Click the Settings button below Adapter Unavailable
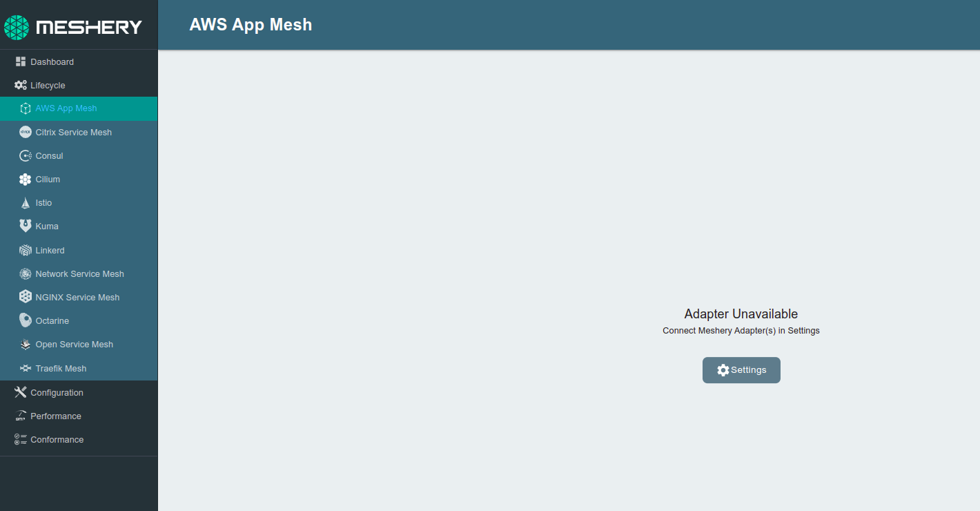Image resolution: width=980 pixels, height=511 pixels. [x=741, y=370]
